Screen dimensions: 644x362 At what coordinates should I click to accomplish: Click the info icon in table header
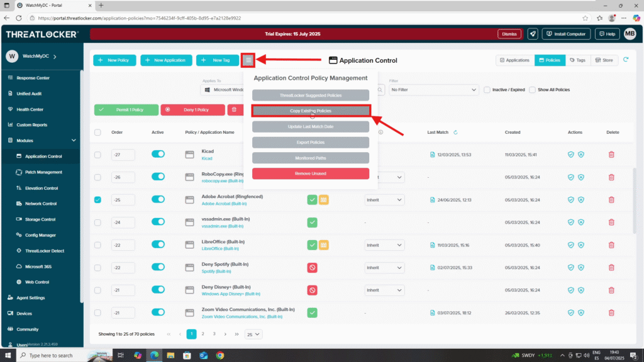[380, 132]
